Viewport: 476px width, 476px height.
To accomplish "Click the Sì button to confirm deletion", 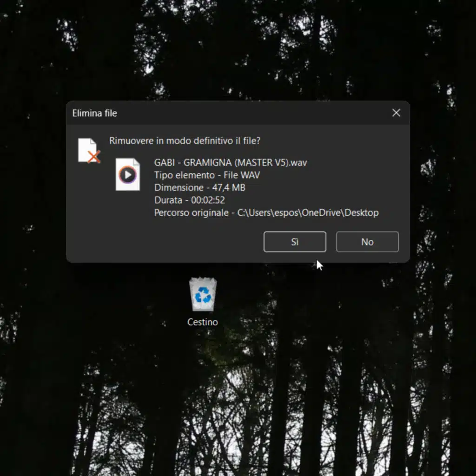I will 295,242.
